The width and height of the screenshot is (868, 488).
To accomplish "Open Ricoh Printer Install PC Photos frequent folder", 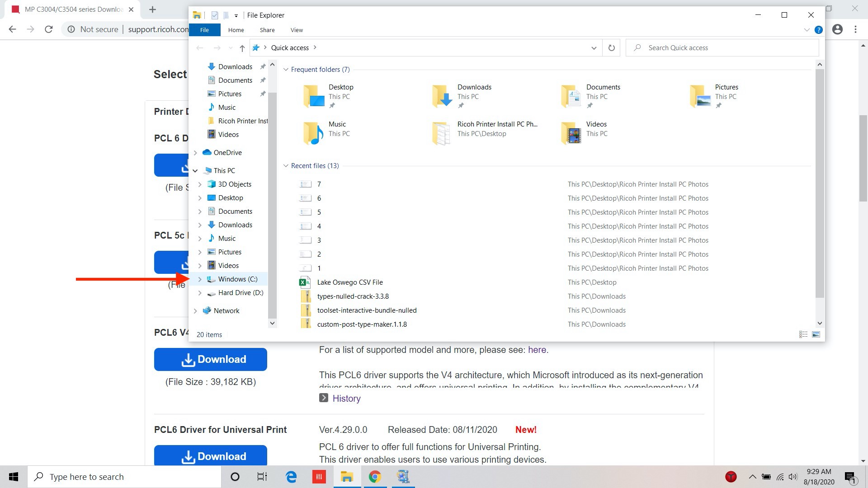I will (x=486, y=133).
